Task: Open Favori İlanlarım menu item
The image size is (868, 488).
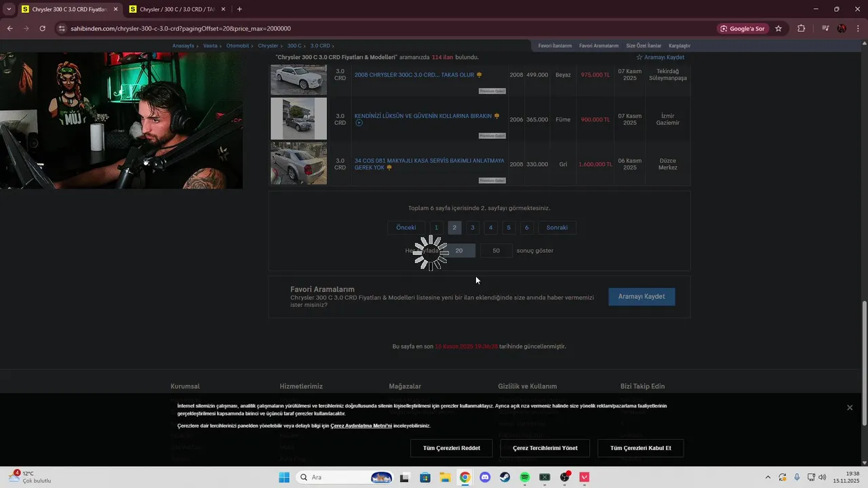Action: point(555,45)
